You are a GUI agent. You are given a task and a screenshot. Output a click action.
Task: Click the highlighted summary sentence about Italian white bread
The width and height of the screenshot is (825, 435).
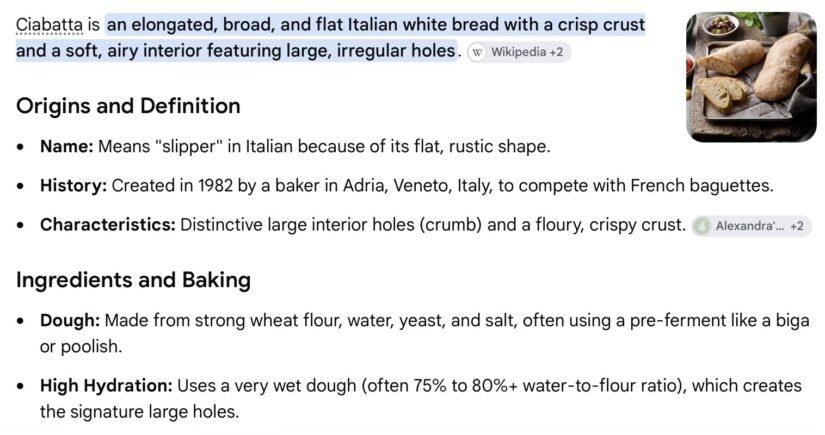(x=330, y=37)
